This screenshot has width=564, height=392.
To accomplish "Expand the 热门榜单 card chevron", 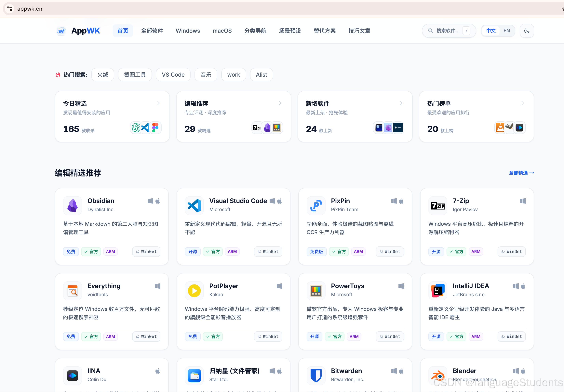I will coord(522,103).
